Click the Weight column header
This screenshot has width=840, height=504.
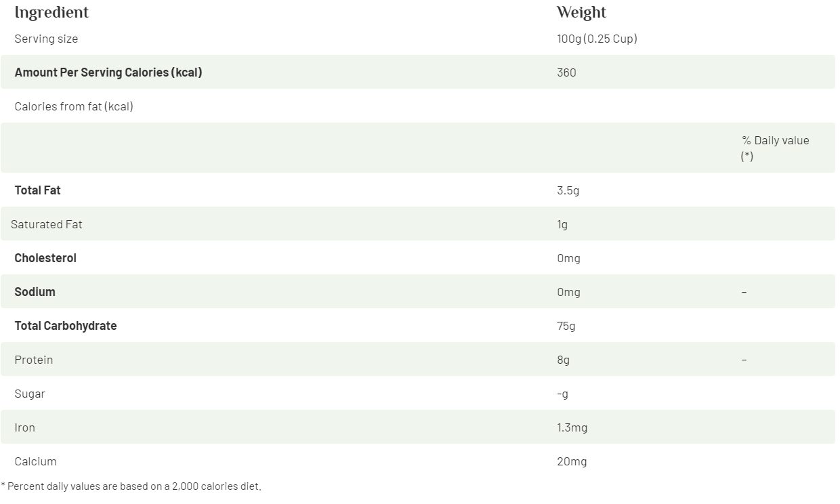(581, 13)
